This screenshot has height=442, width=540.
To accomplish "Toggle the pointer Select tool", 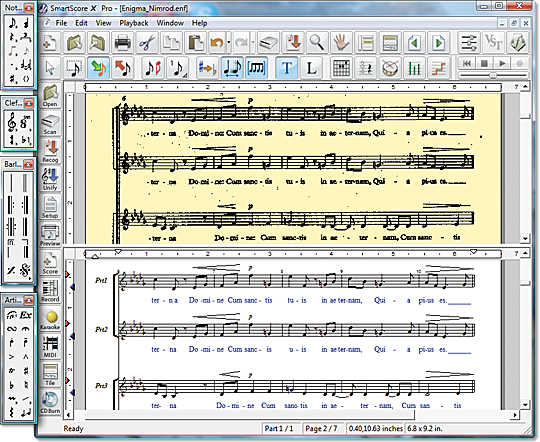I will [50, 68].
